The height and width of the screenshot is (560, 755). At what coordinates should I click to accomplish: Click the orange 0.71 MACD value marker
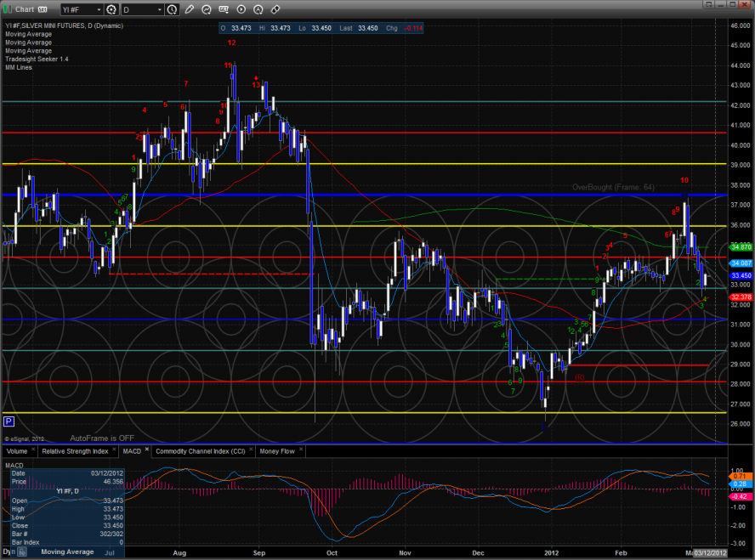[738, 476]
